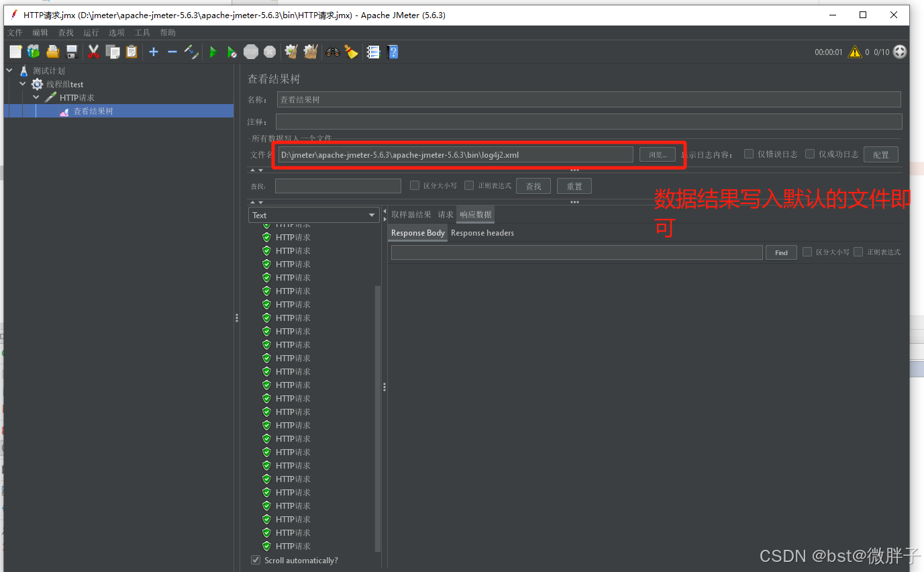Open the Templates toolbar icon

point(34,52)
